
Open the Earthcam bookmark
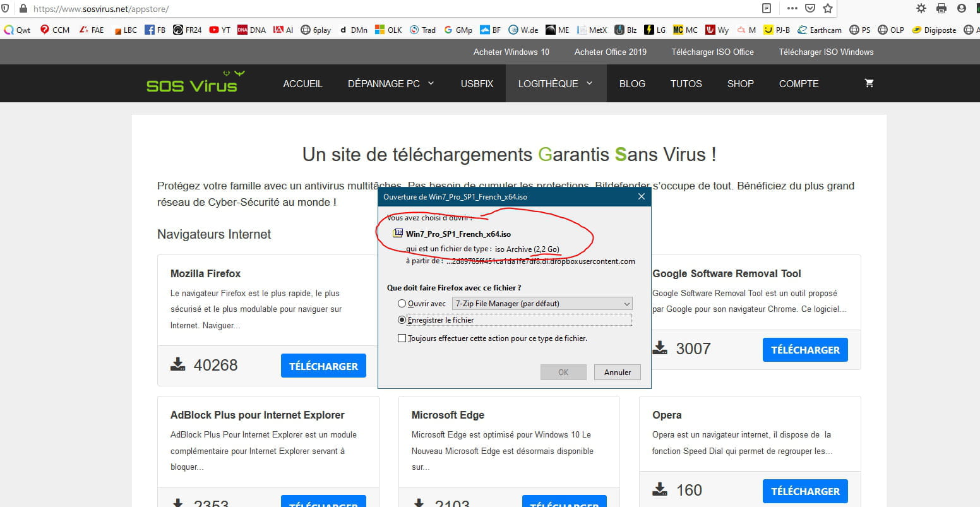(820, 30)
